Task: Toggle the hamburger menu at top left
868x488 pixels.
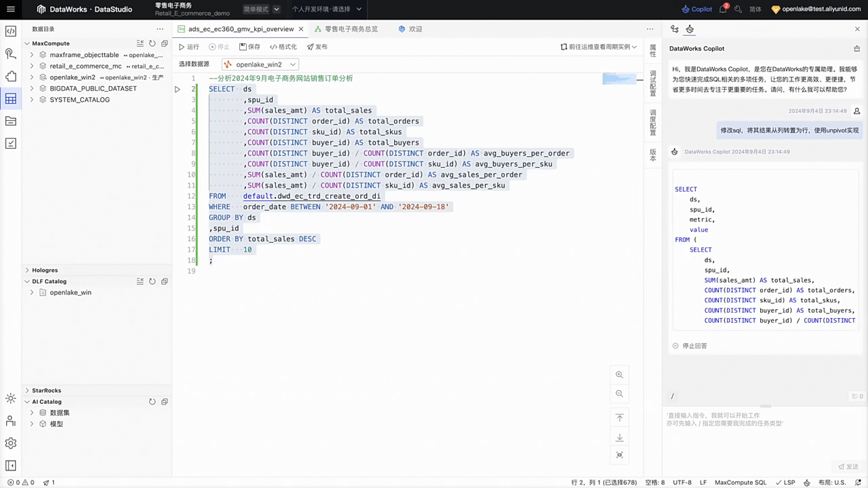Action: coord(11,9)
